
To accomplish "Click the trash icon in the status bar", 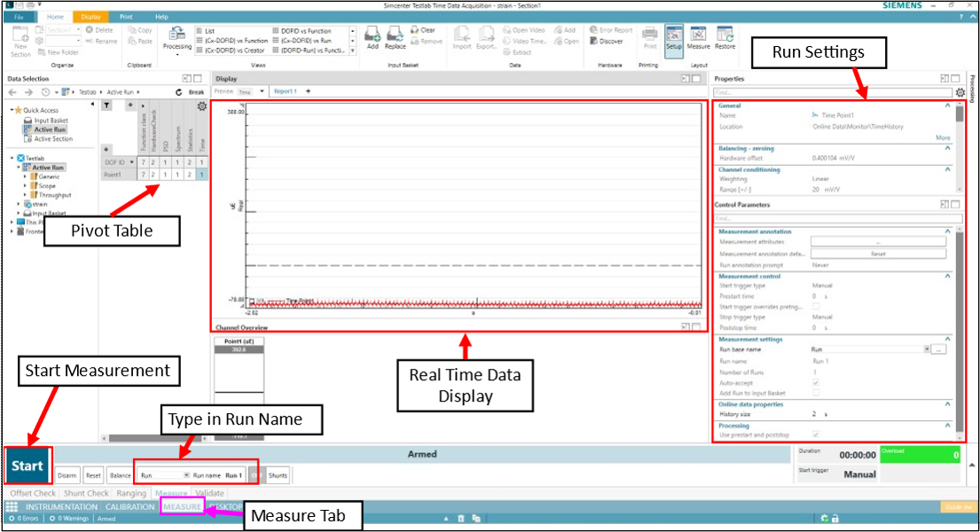I will [x=460, y=518].
